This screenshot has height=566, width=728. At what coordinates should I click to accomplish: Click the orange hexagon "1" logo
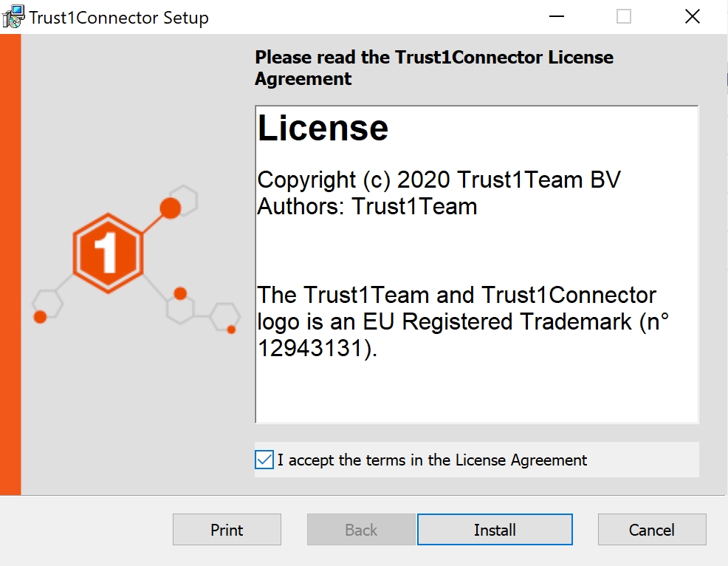pos(108,253)
